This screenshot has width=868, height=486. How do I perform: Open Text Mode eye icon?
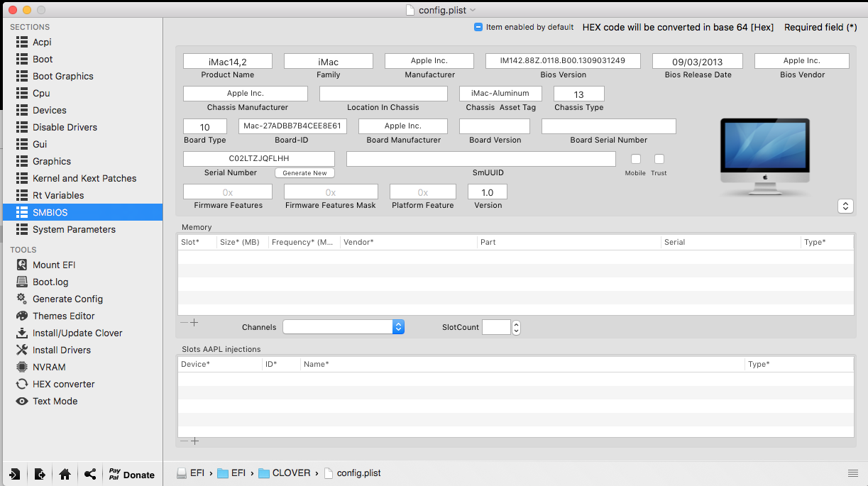click(22, 401)
